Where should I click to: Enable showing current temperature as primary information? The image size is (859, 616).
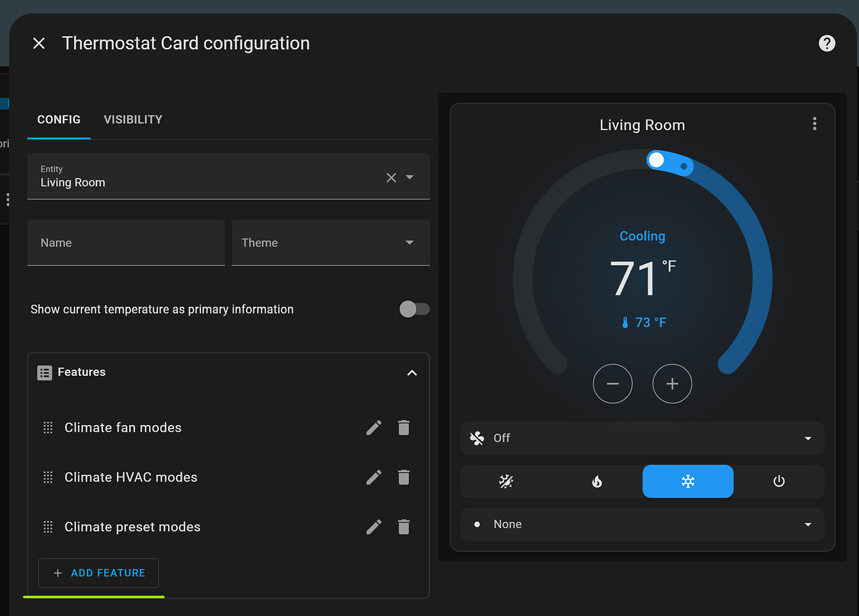coord(415,309)
